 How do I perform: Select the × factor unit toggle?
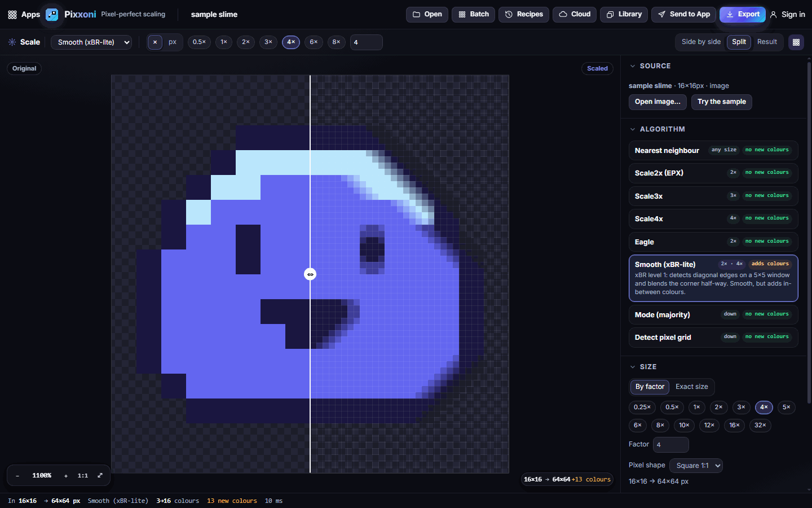155,42
